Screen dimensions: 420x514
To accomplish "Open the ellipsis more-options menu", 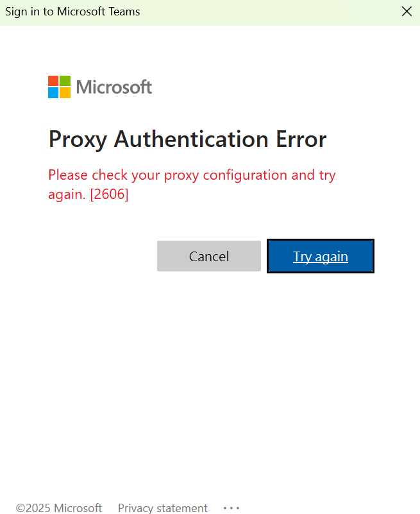I will coord(231,508).
